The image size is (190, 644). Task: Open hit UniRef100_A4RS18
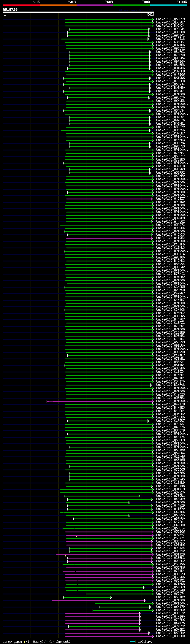click(170, 39)
